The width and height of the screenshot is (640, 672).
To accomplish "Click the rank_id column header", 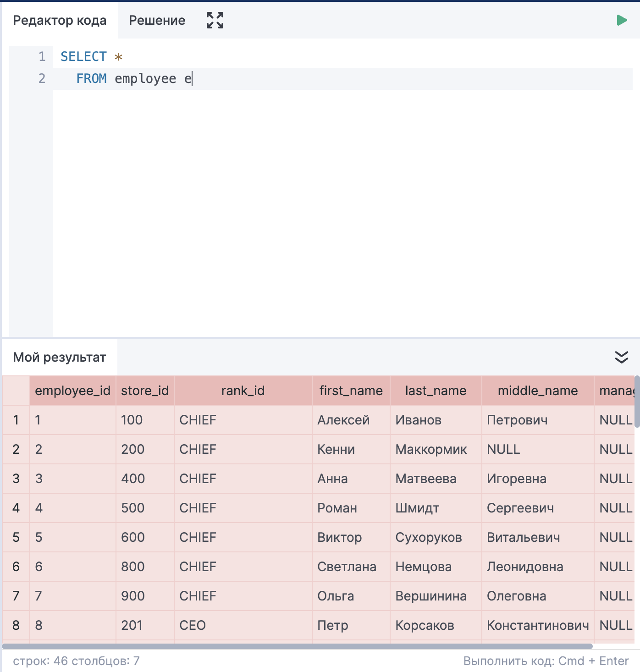I will click(x=243, y=391).
